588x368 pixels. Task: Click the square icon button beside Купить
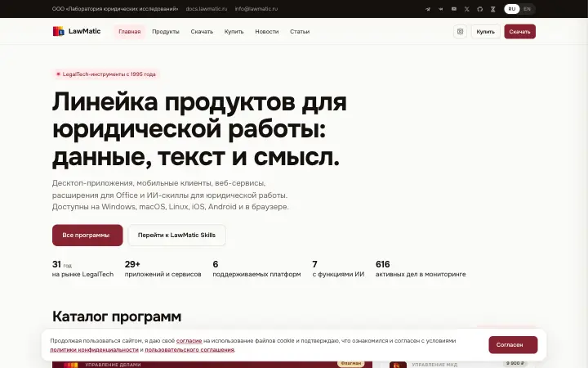pyautogui.click(x=460, y=32)
